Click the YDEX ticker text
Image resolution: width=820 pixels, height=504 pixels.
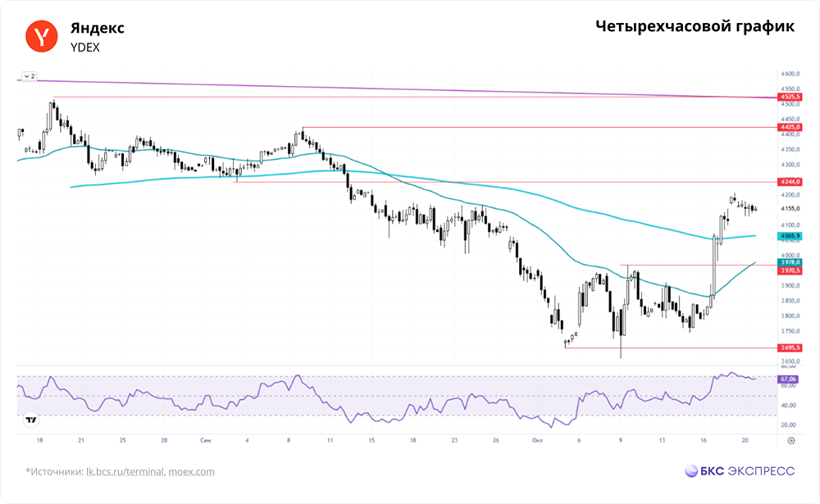(x=84, y=48)
